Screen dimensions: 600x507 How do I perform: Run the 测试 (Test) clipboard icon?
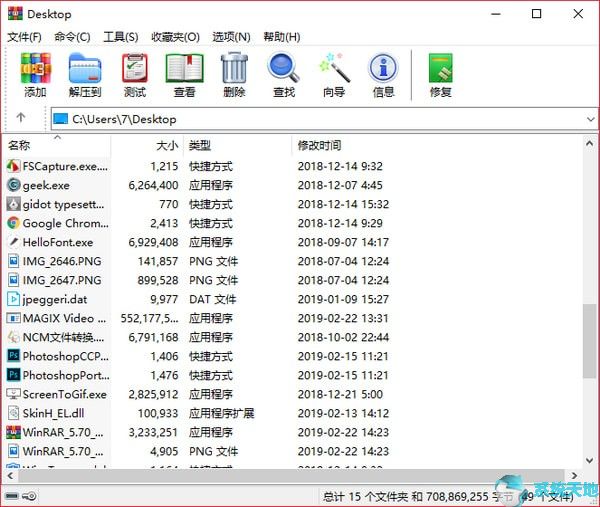135,68
